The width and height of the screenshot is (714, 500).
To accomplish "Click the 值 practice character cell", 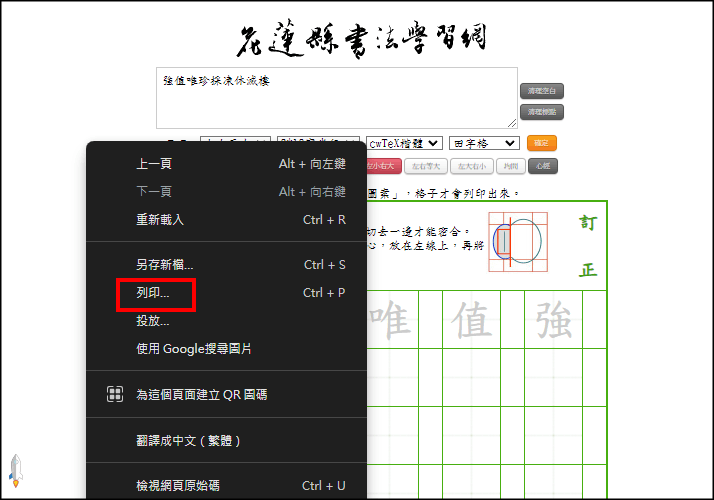I will [x=471, y=320].
